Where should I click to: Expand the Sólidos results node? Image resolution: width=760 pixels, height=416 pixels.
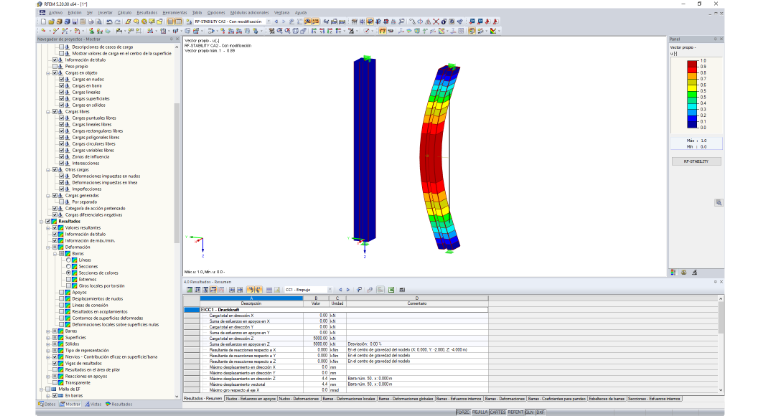(x=48, y=344)
